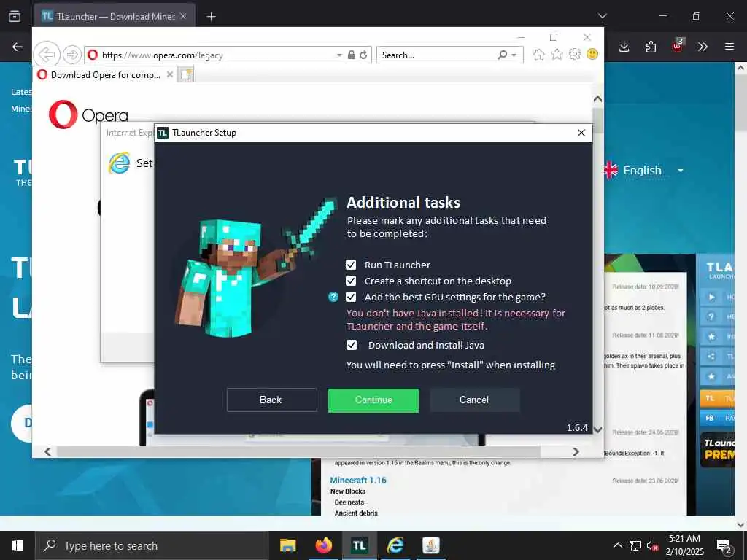This screenshot has height=560, width=747.
Task: Click the search magnifier icon in Internet Explorer
Action: click(x=502, y=55)
